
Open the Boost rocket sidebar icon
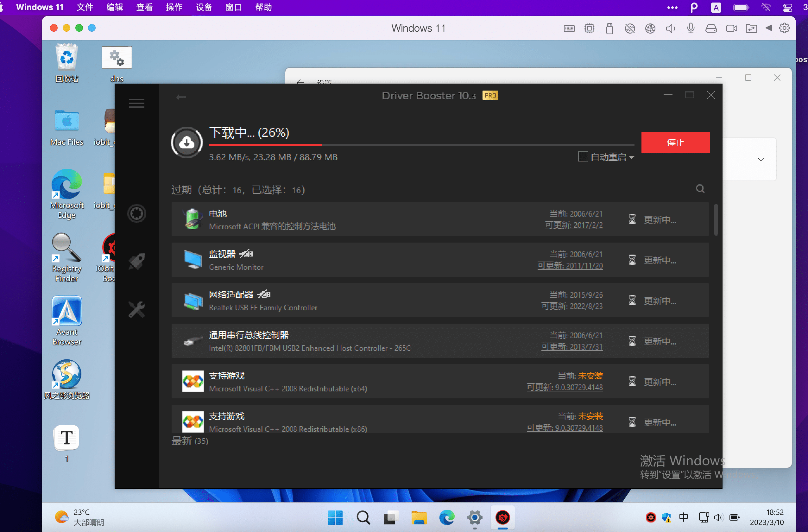136,262
